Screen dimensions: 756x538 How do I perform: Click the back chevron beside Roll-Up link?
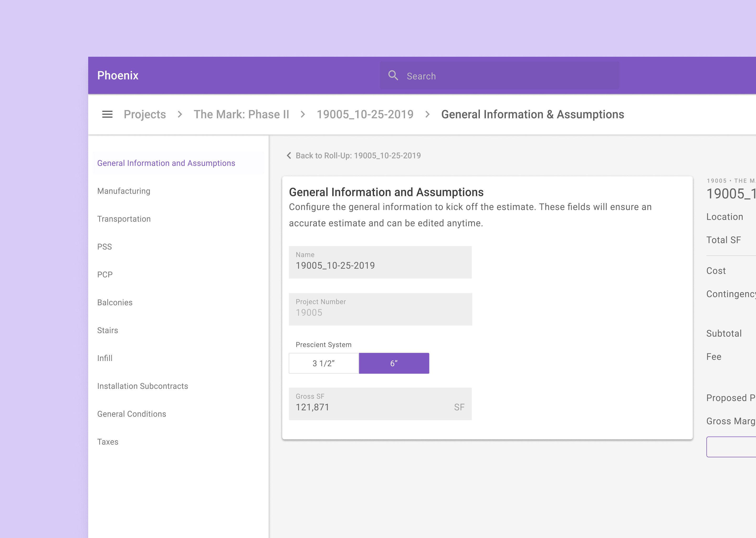click(x=289, y=155)
